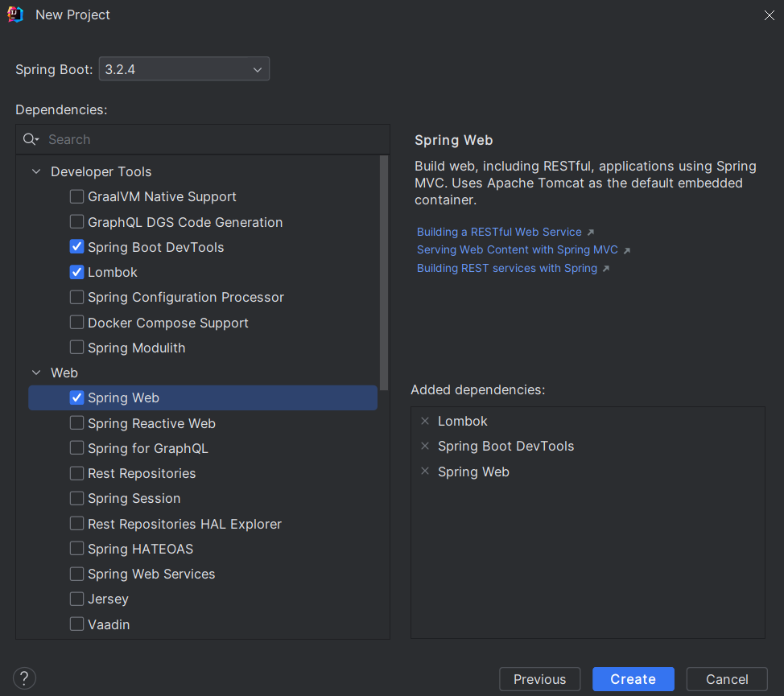Open Building a RESTful Web Service link
The height and width of the screenshot is (696, 784).
point(499,232)
